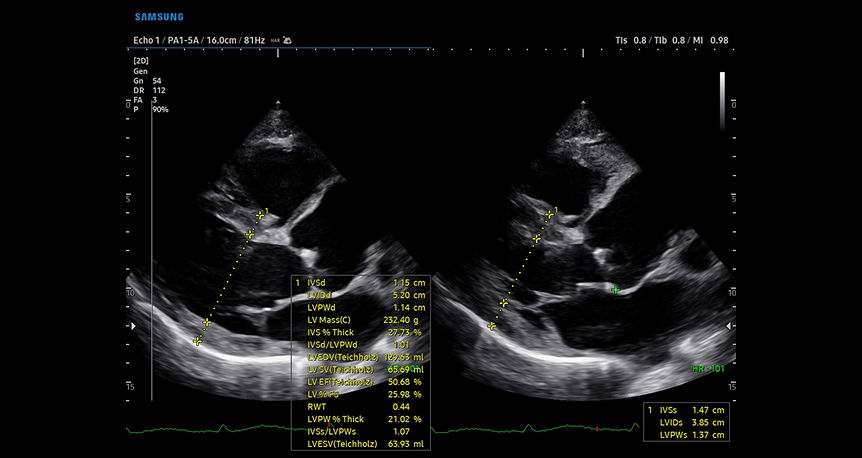Click depth label '15' on right scale
The width and height of the screenshot is (862, 458).
coord(732,388)
